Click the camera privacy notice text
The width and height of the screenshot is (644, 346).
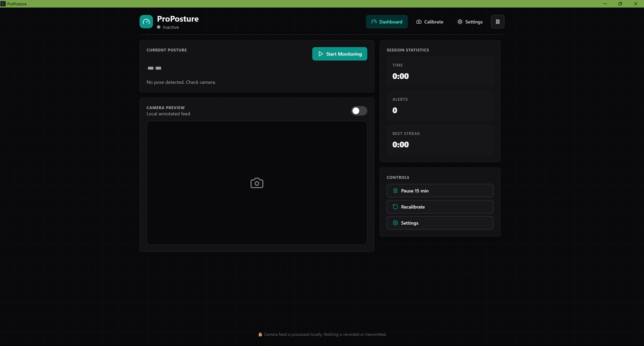pyautogui.click(x=325, y=334)
